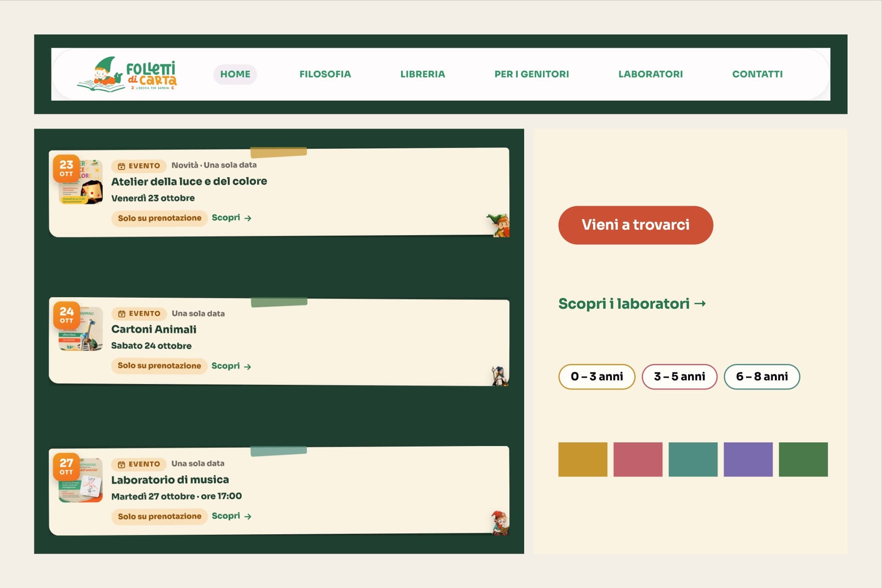Follow the Scopri i laboratori link

point(632,304)
